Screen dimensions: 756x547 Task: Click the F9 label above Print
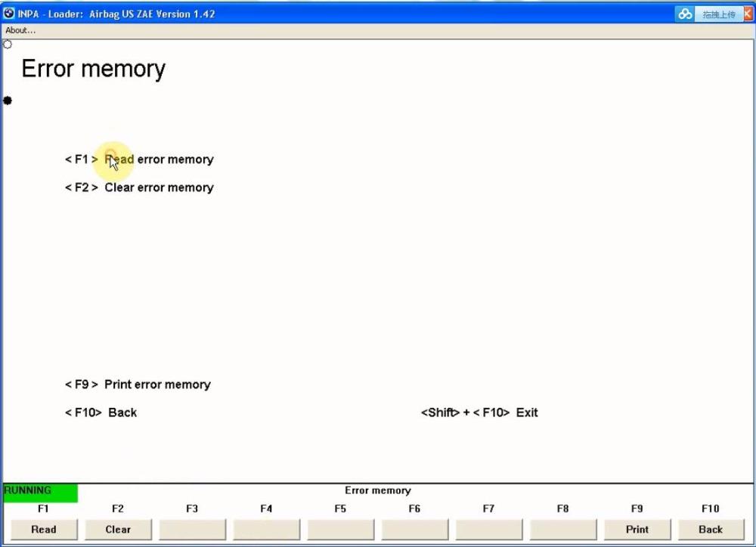pyautogui.click(x=637, y=508)
